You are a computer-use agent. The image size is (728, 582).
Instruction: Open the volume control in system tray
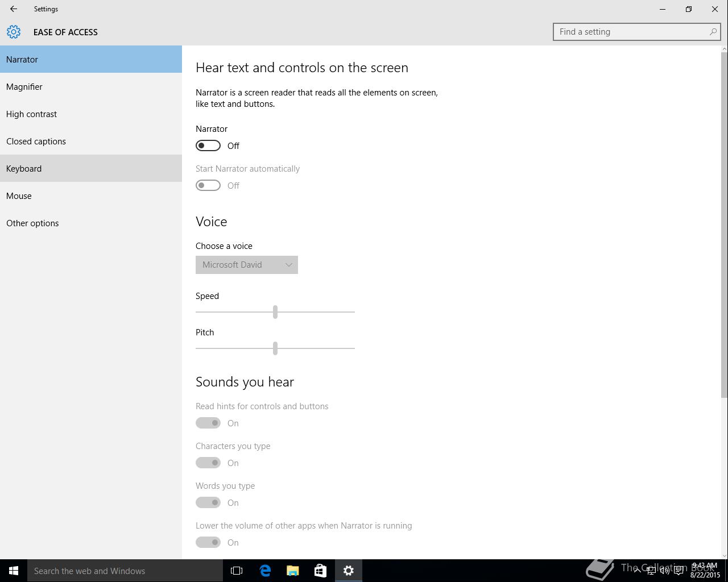(664, 571)
